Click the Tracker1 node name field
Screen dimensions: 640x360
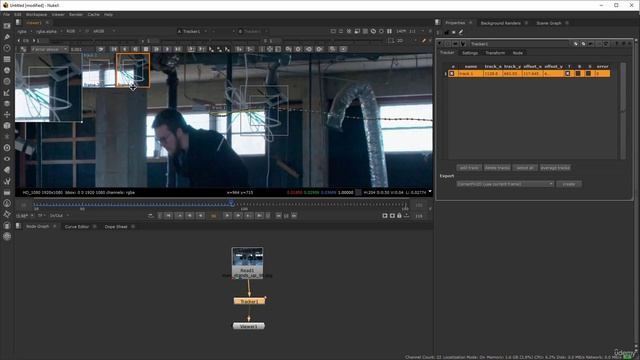[519, 44]
